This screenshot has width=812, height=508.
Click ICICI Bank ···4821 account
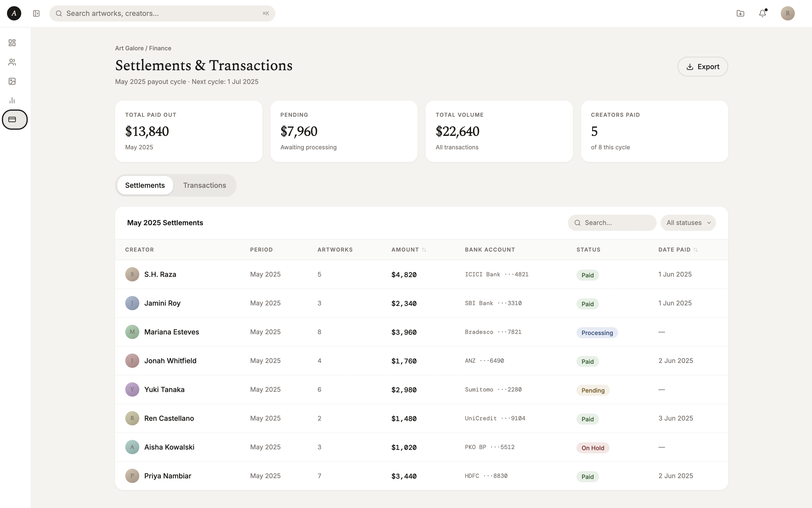[x=496, y=274]
